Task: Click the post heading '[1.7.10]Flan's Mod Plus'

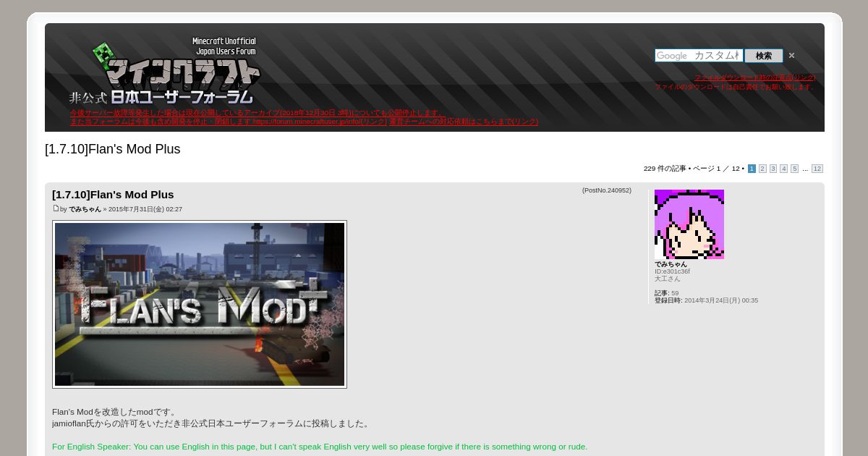Action: pos(113,195)
